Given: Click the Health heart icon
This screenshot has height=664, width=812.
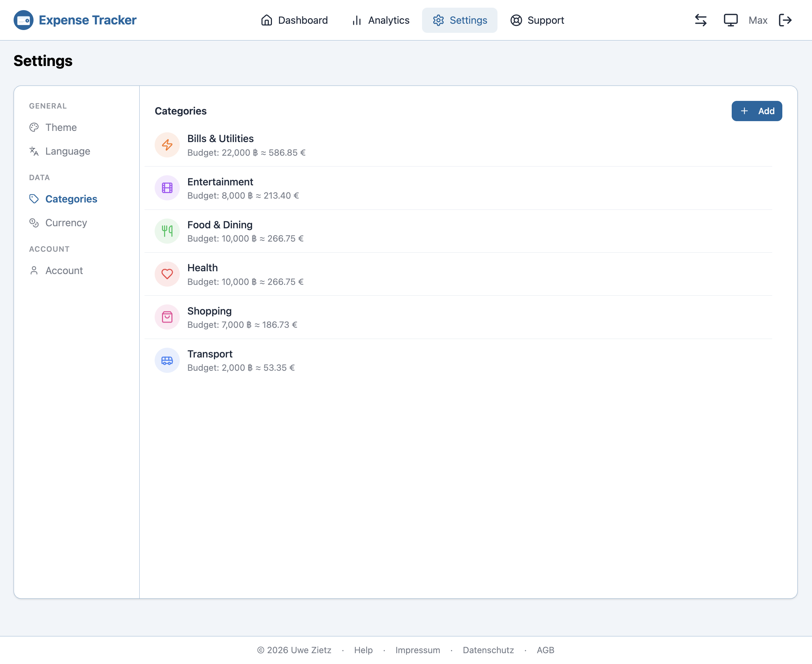Looking at the screenshot, I should click(167, 274).
